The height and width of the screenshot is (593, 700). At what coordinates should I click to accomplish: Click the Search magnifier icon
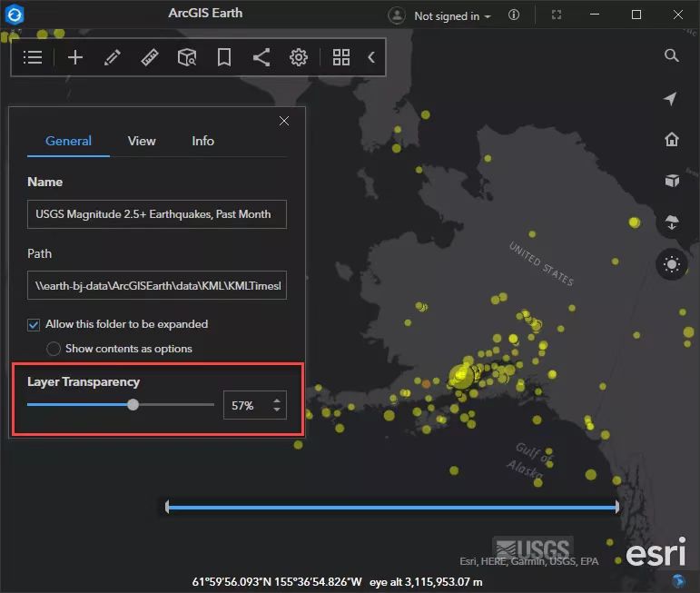tap(672, 55)
